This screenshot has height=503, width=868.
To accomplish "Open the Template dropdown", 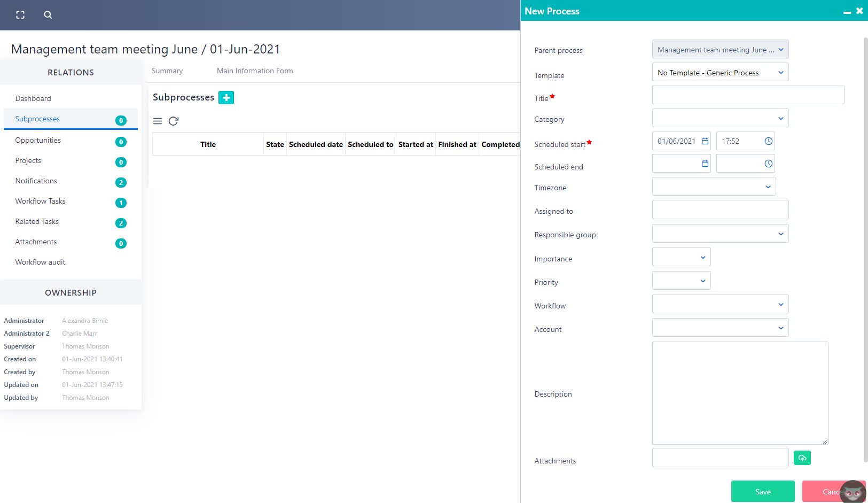I will [721, 73].
